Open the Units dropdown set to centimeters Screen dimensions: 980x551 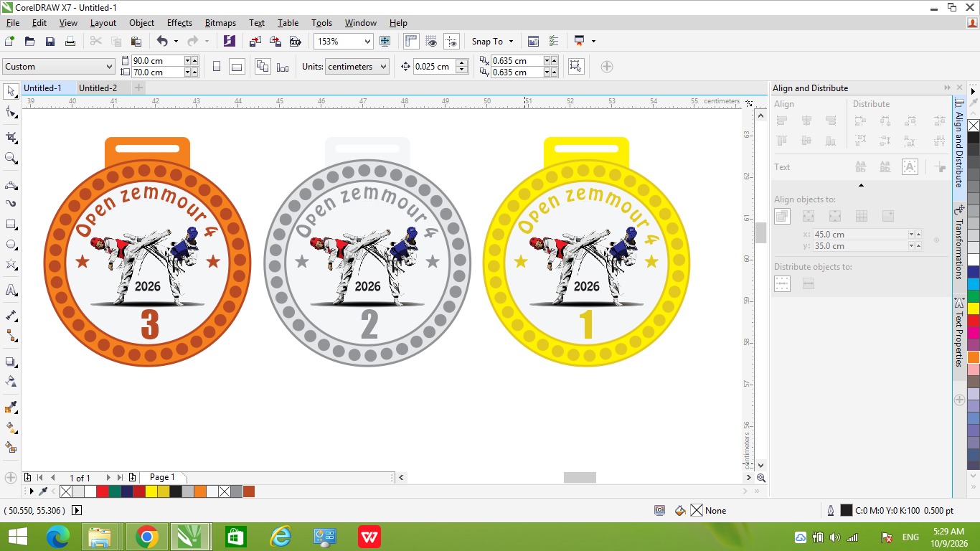(x=357, y=67)
